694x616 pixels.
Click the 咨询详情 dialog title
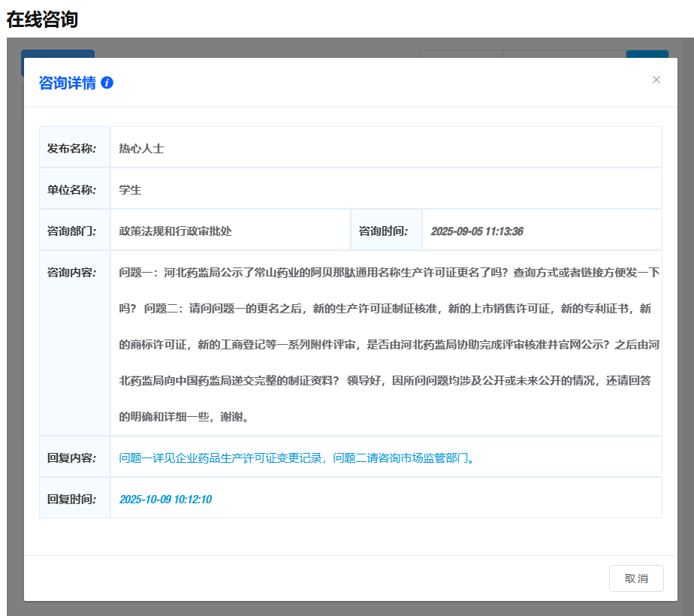tap(68, 83)
